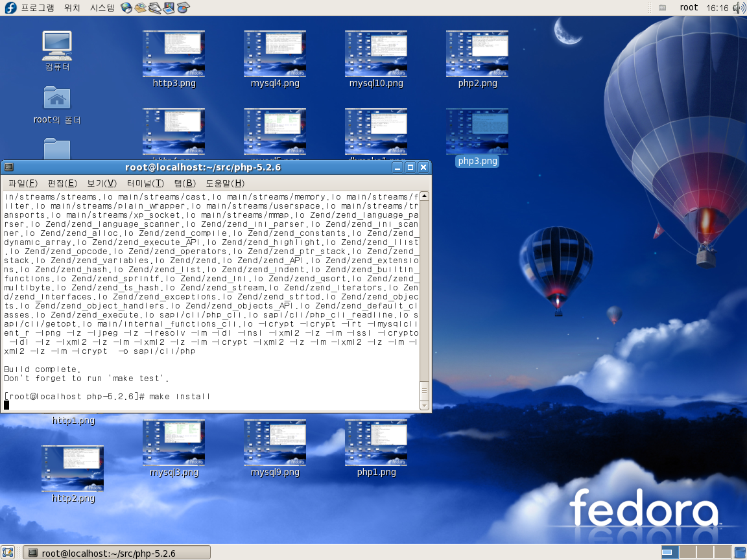Click the volume speaker icon

[739, 8]
